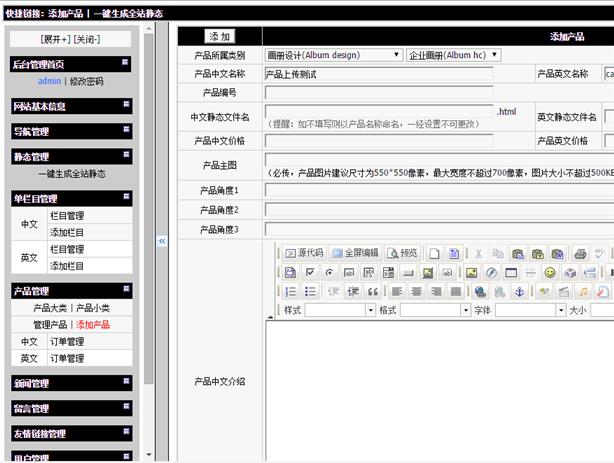Screen dimensions: 614x463
Task: Open the 企业画册 subcategory dropdown
Action: click(x=453, y=55)
